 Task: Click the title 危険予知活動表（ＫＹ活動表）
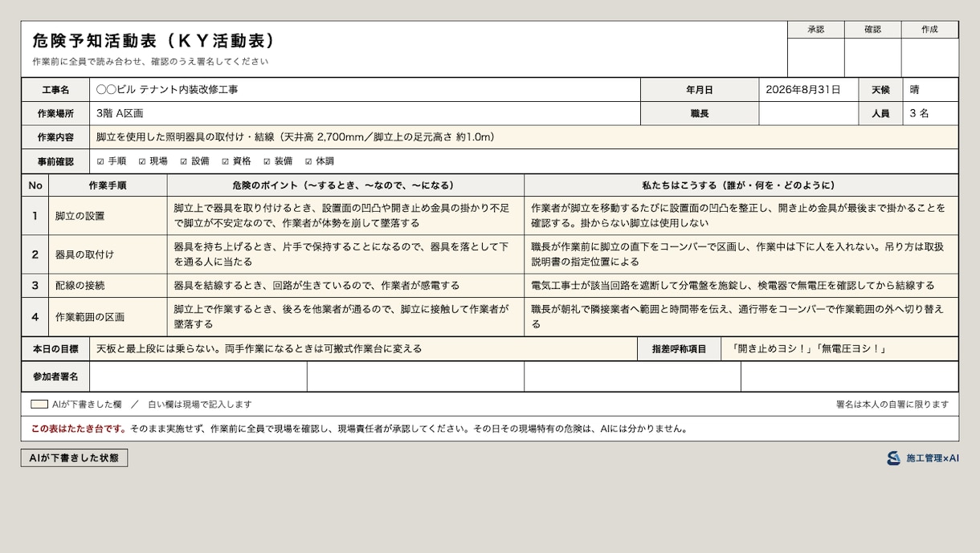[x=154, y=41]
